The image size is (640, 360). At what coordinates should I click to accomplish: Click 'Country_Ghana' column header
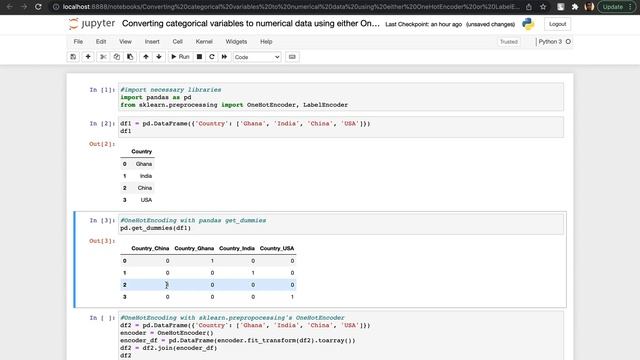pyautogui.click(x=194, y=248)
